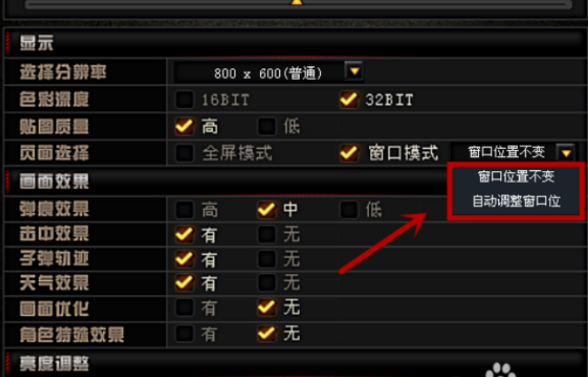Open the resolution dropdown arrow
This screenshot has width=588, height=377.
[355, 71]
